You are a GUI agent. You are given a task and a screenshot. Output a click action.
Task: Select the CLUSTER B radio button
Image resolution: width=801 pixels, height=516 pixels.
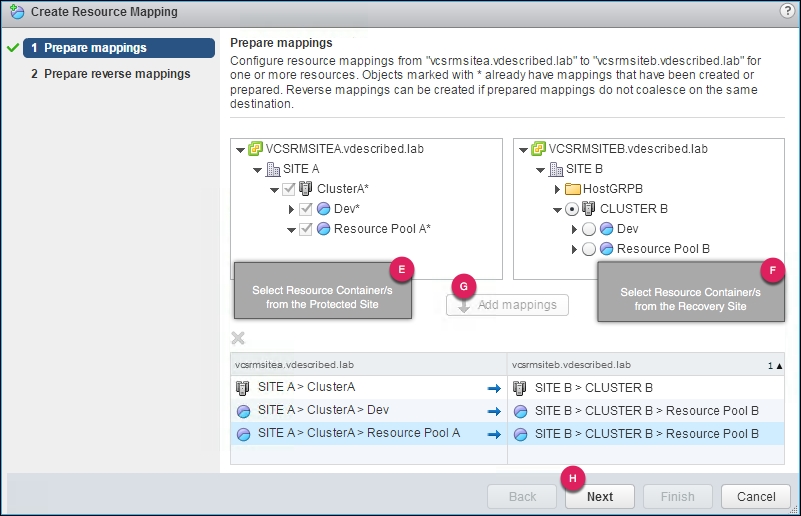(x=572, y=209)
